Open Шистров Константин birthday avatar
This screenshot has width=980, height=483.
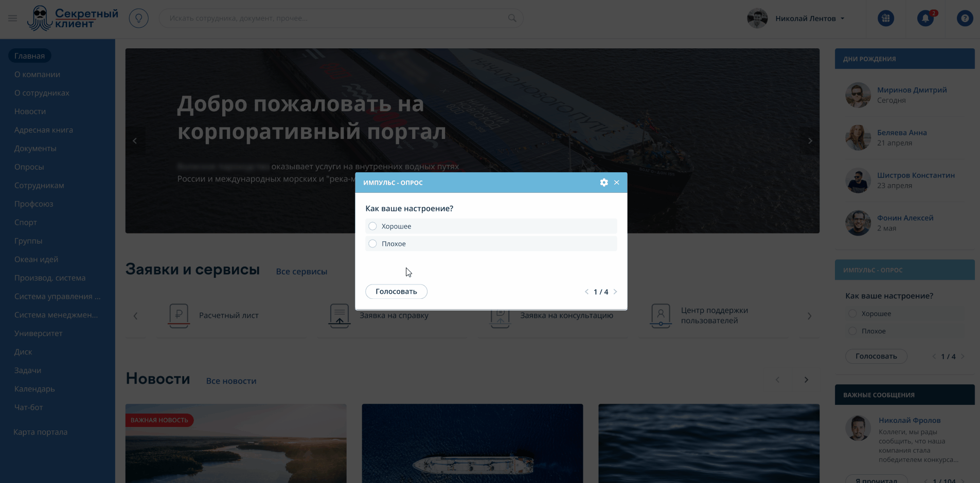[x=858, y=181]
